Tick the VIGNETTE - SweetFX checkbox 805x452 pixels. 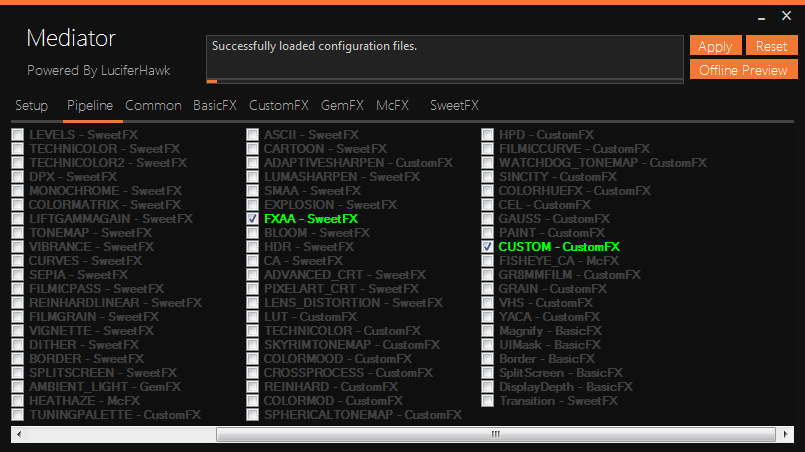pos(18,331)
